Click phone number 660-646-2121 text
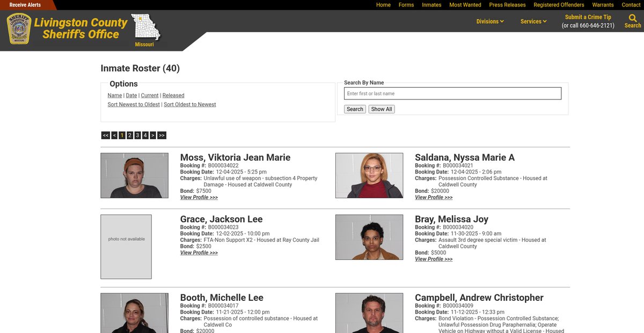The width and height of the screenshot is (644, 333). click(597, 26)
